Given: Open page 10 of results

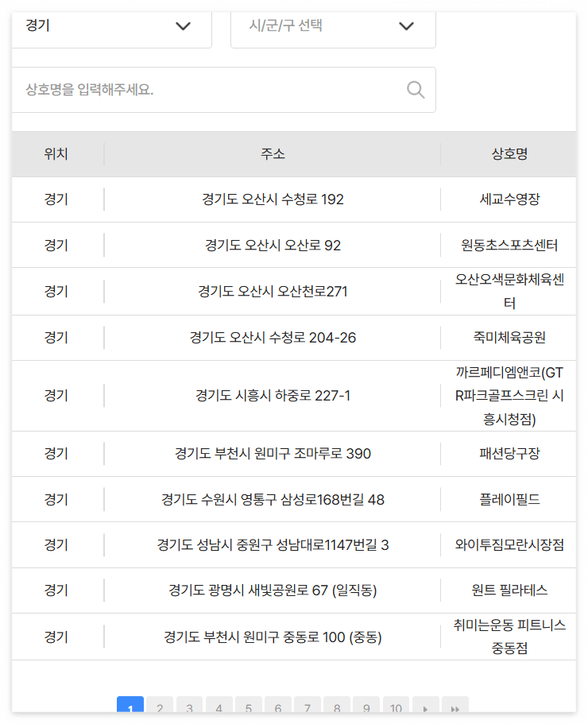Looking at the screenshot, I should coord(396,707).
